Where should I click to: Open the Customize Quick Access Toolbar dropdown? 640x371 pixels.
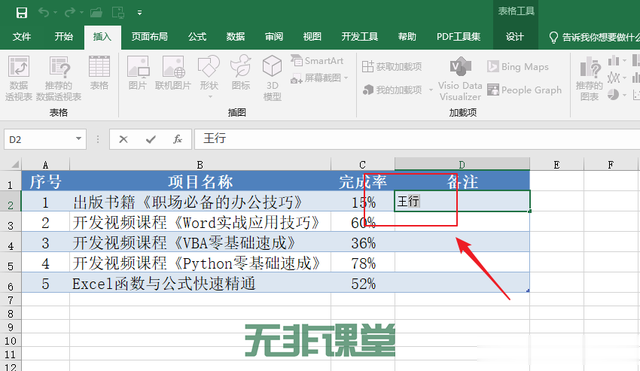(x=140, y=13)
